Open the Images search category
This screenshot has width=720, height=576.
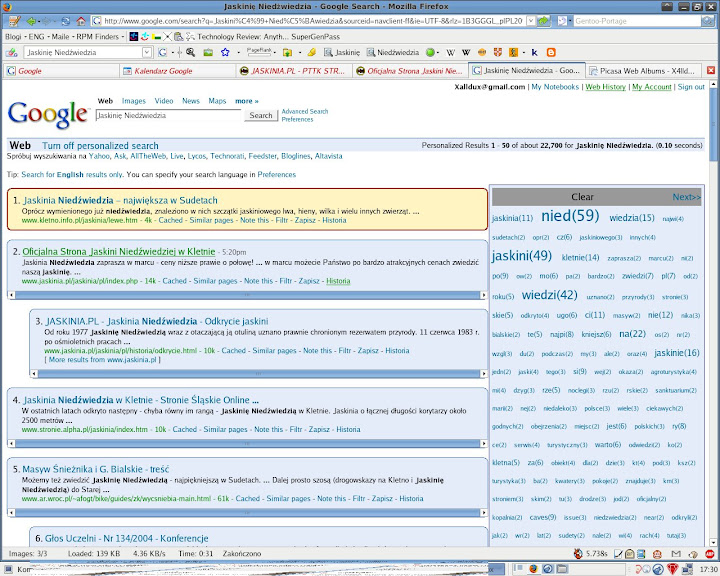134,101
